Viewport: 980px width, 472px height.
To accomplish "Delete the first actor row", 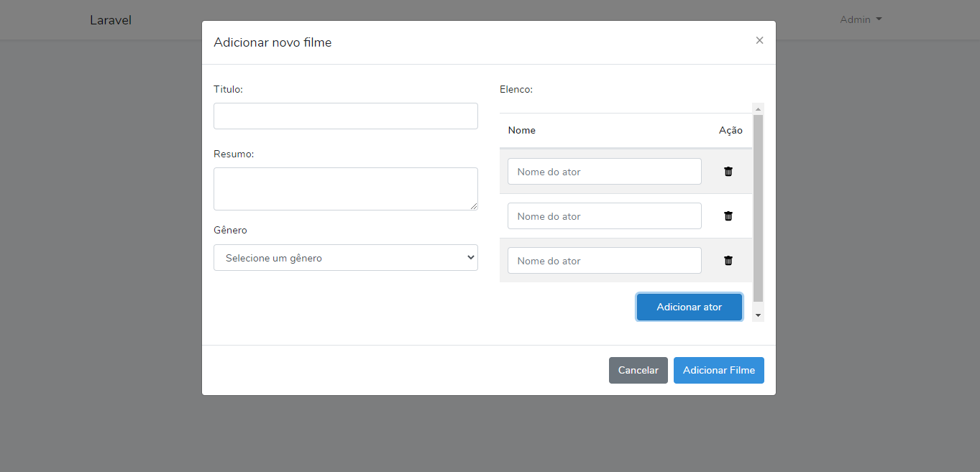I will click(x=728, y=171).
